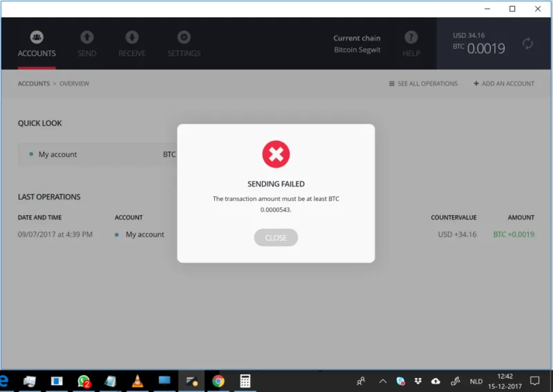Click the People icon in system tray

pyautogui.click(x=361, y=381)
